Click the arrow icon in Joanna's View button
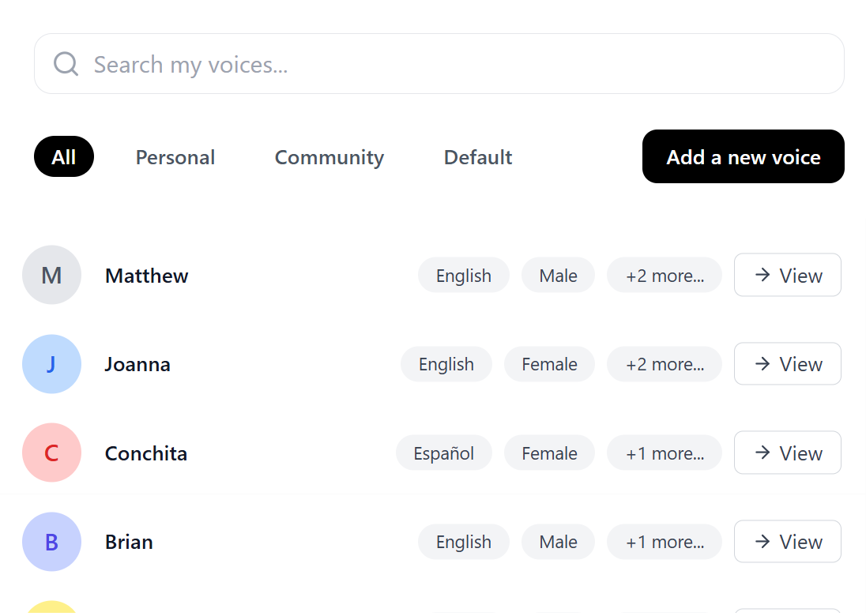This screenshot has width=866, height=616. click(x=762, y=364)
